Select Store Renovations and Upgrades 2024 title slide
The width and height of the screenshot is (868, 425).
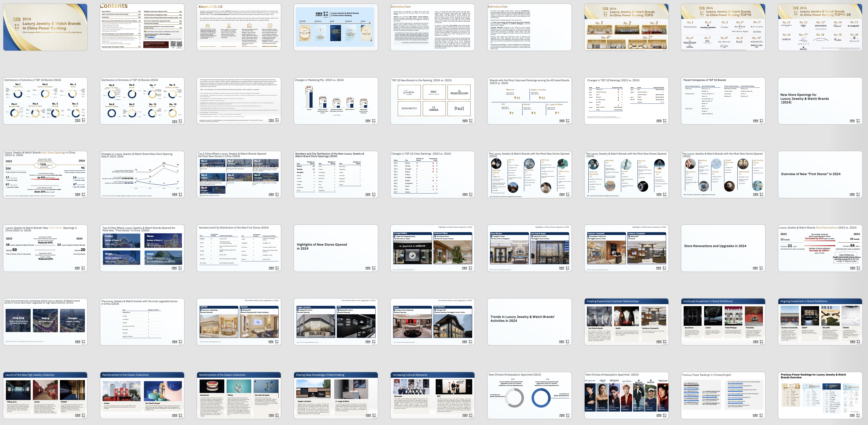tap(723, 248)
